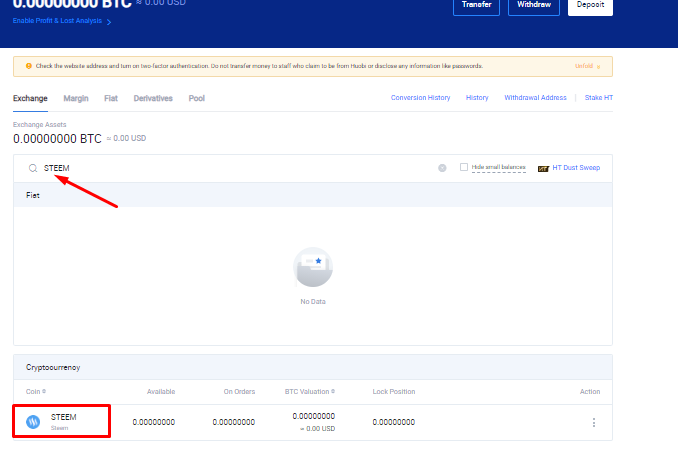The height and width of the screenshot is (459, 678).
Task: Click the STEEM search input field
Action: tap(233, 168)
